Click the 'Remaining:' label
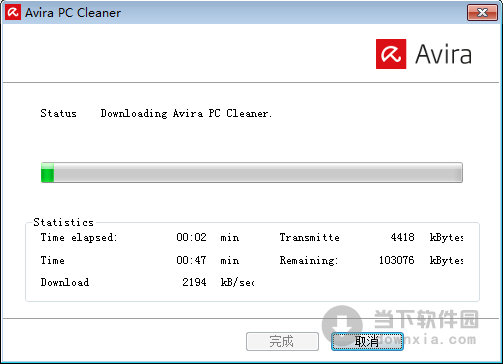The width and height of the screenshot is (503, 364). tap(309, 260)
